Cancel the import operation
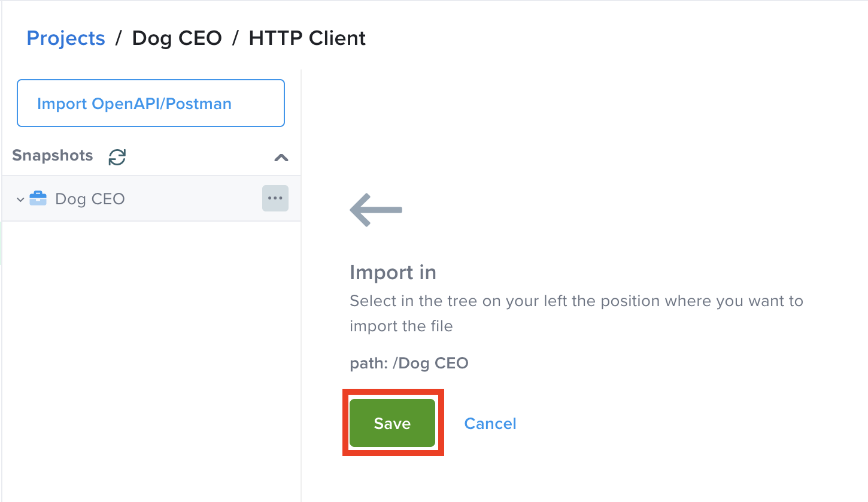Image resolution: width=868 pixels, height=502 pixels. [490, 424]
